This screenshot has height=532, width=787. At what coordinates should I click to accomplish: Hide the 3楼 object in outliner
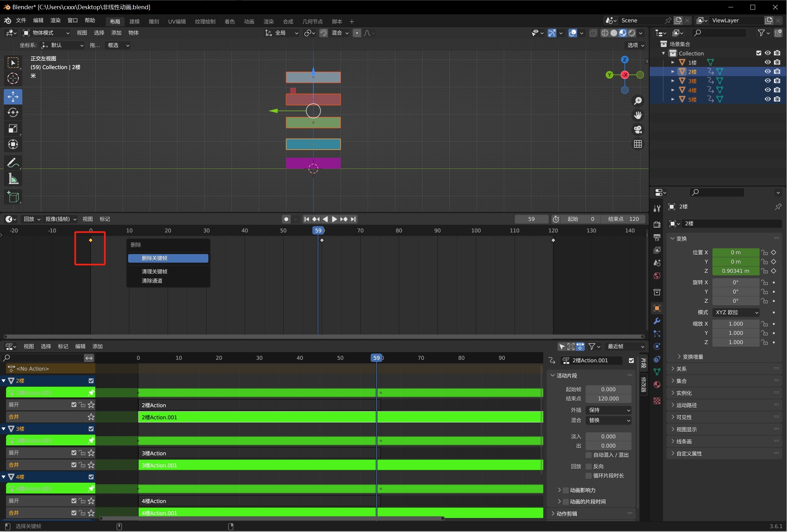click(x=767, y=81)
